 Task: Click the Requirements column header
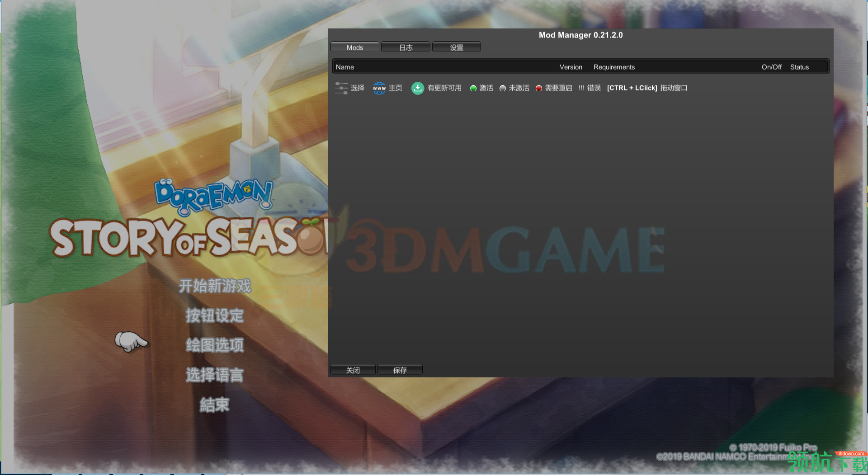pos(614,67)
